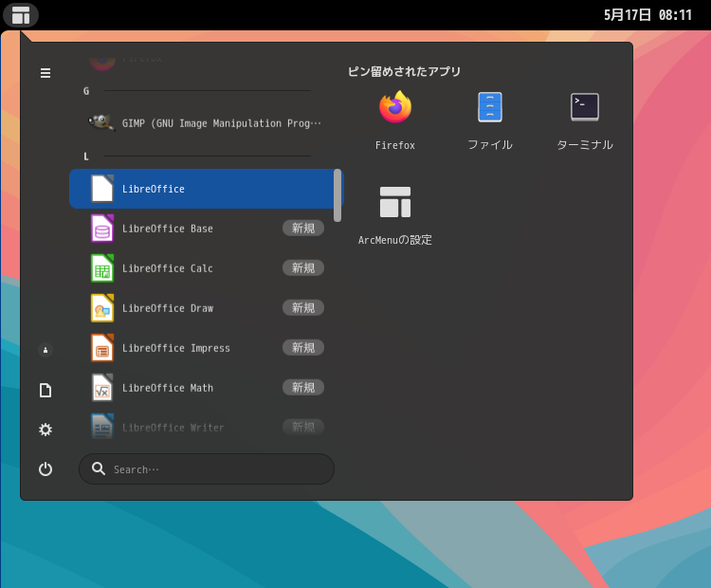Open the Documents icon in the sidebar

pyautogui.click(x=46, y=390)
